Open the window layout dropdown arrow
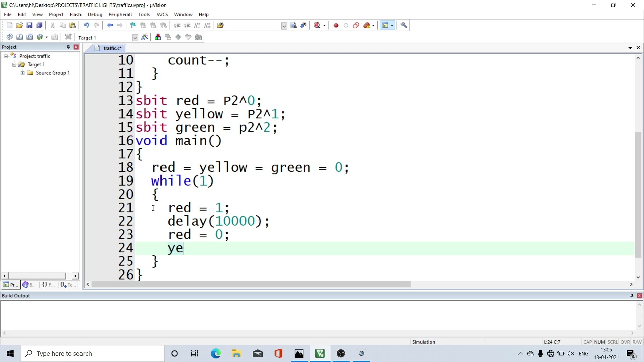 [x=392, y=25]
